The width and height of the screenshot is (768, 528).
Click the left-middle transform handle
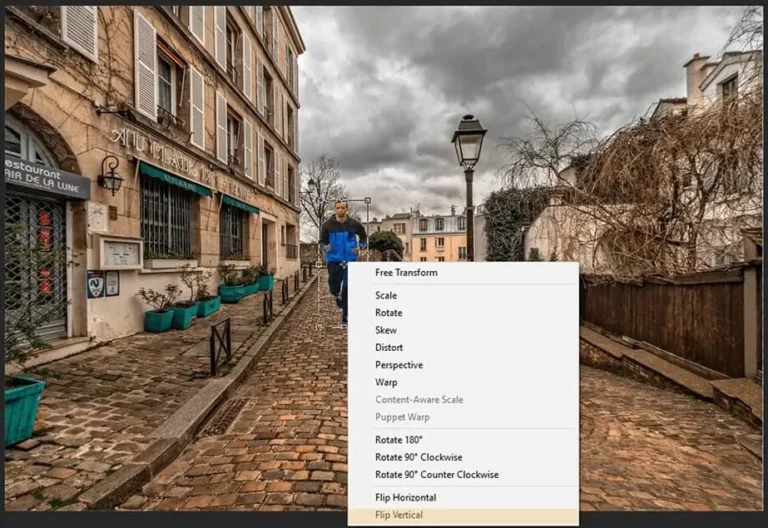(x=319, y=264)
